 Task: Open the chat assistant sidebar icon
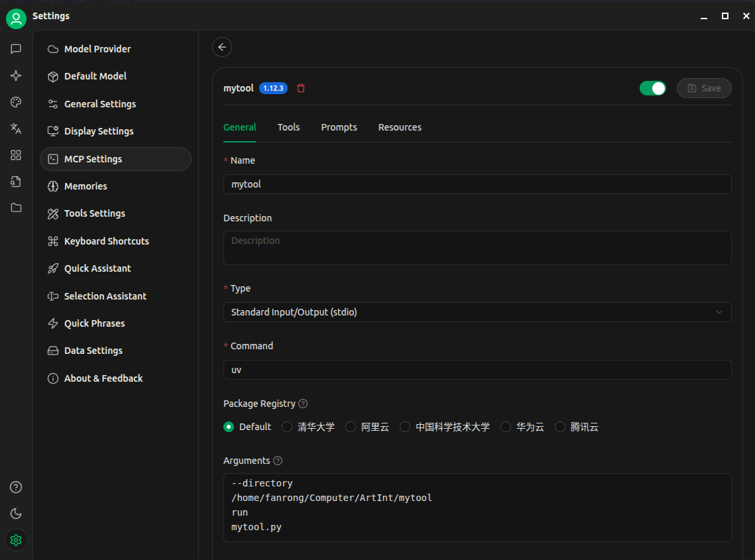pos(16,49)
